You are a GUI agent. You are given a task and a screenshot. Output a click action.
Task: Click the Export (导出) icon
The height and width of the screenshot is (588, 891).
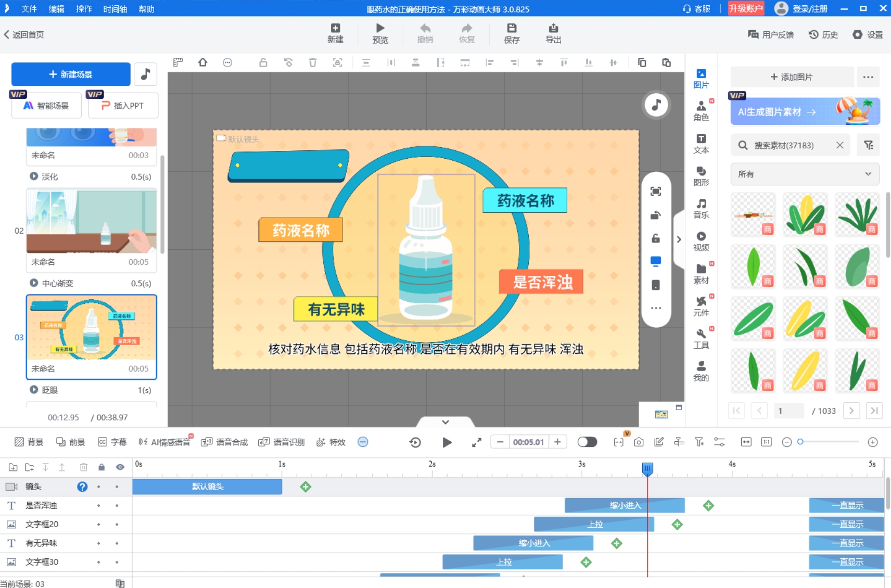click(553, 29)
